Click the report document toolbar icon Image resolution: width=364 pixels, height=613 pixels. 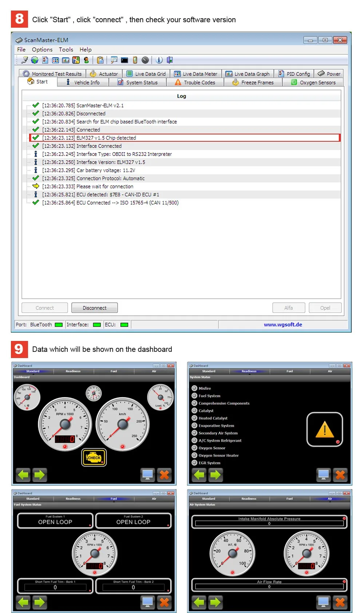click(45, 60)
